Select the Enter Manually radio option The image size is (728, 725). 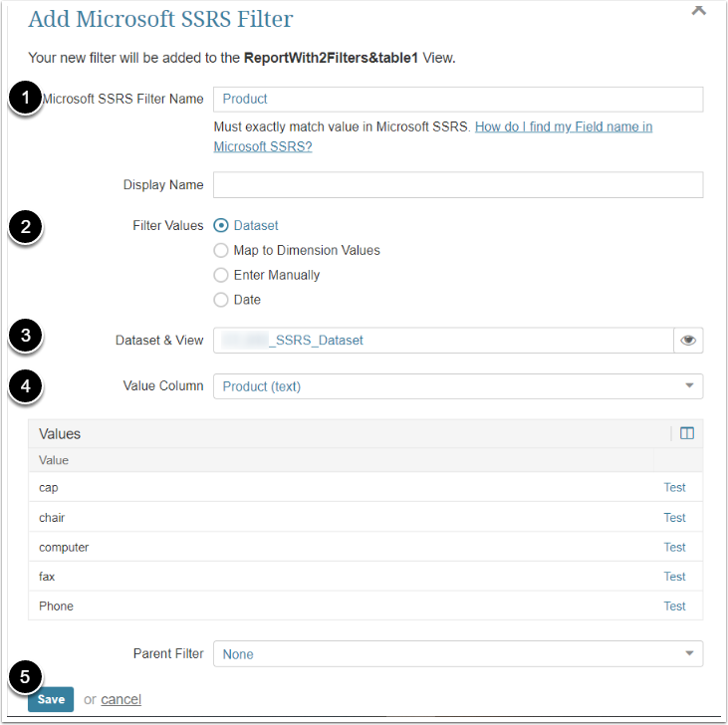[221, 275]
